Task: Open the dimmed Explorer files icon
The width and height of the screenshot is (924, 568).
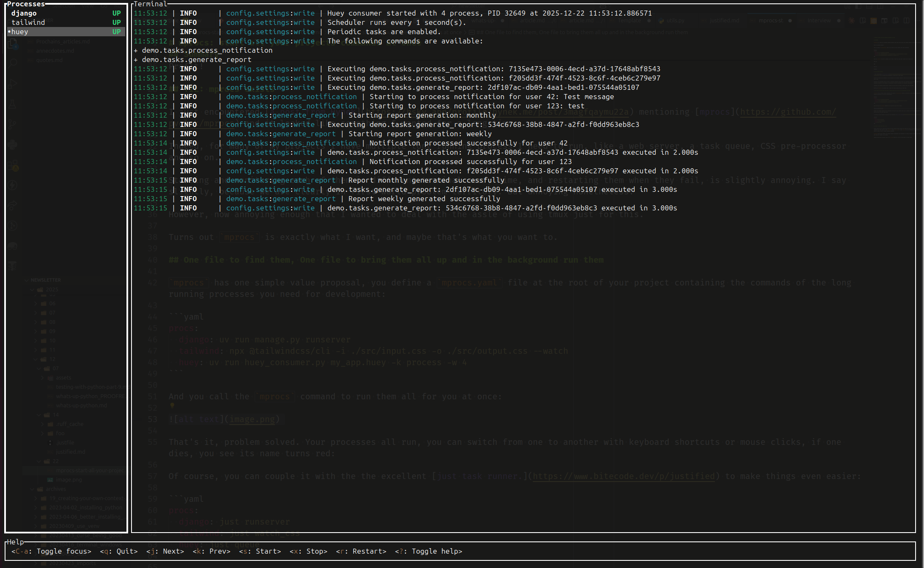Action: [12, 43]
